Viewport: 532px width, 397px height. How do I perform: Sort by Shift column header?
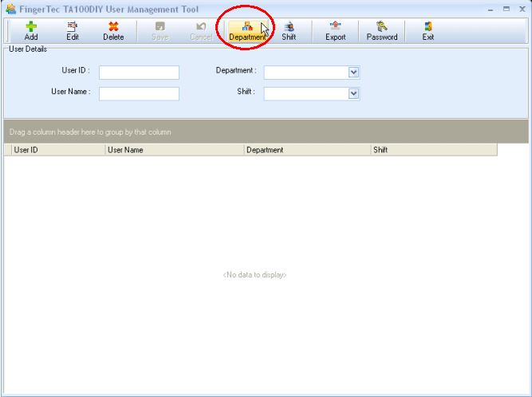pos(434,150)
